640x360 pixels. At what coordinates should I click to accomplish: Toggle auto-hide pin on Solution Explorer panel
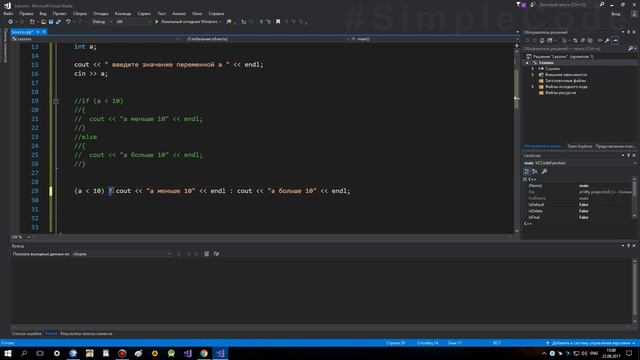coord(629,32)
